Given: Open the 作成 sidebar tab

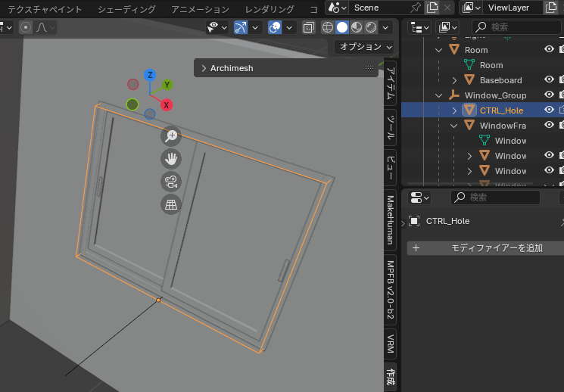Looking at the screenshot, I should [x=391, y=377].
